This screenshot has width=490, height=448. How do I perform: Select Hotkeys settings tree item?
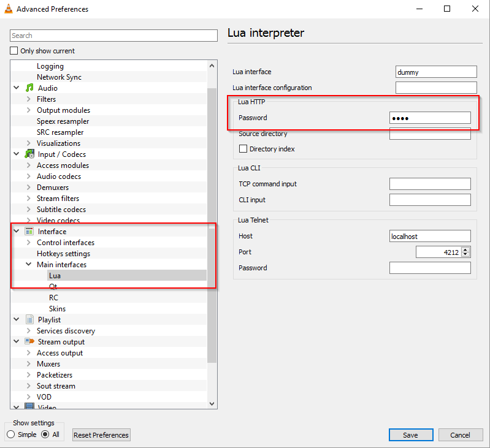tap(63, 254)
